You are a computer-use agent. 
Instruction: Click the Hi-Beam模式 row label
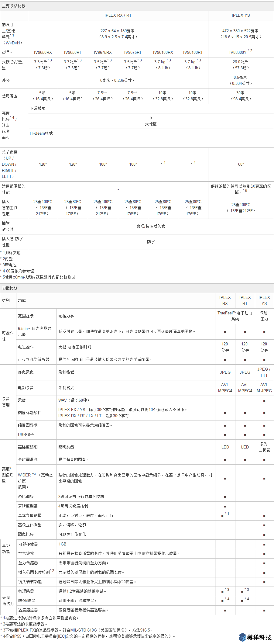41,133
